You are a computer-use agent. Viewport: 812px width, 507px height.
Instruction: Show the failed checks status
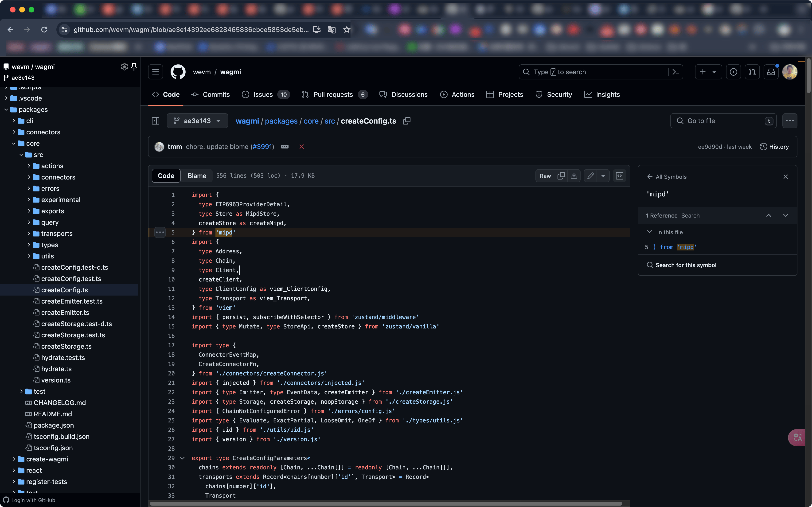(301, 147)
